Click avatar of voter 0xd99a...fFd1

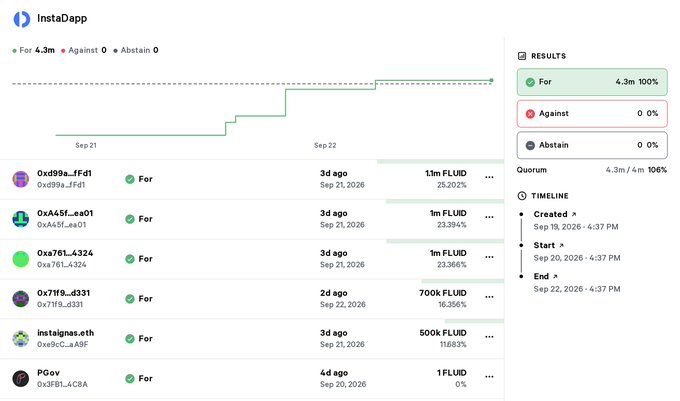click(x=20, y=179)
